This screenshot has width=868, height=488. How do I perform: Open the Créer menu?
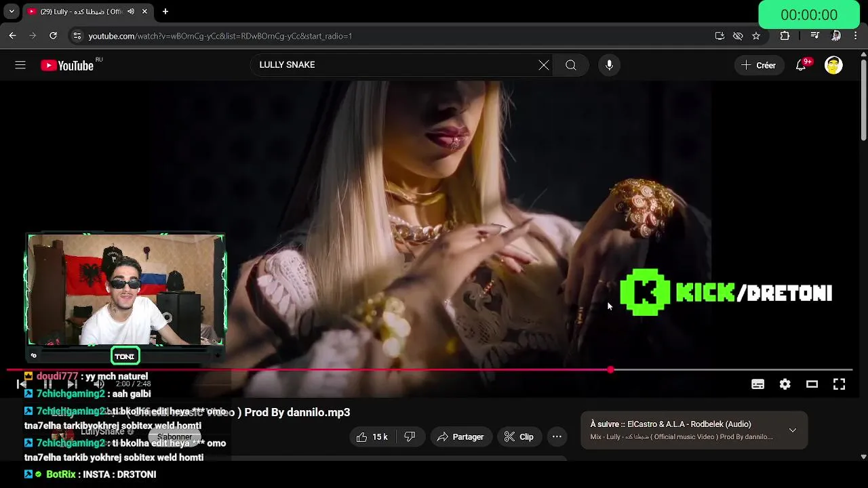coord(758,65)
